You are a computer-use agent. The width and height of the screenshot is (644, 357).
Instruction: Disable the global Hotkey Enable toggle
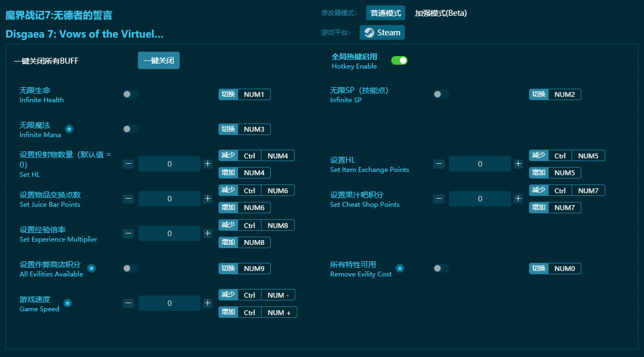point(399,60)
